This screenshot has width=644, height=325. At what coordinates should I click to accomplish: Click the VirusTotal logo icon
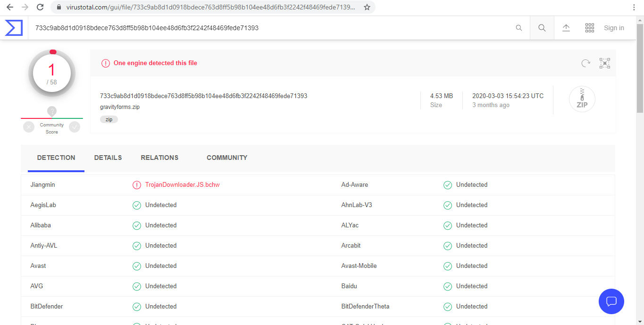pyautogui.click(x=14, y=28)
